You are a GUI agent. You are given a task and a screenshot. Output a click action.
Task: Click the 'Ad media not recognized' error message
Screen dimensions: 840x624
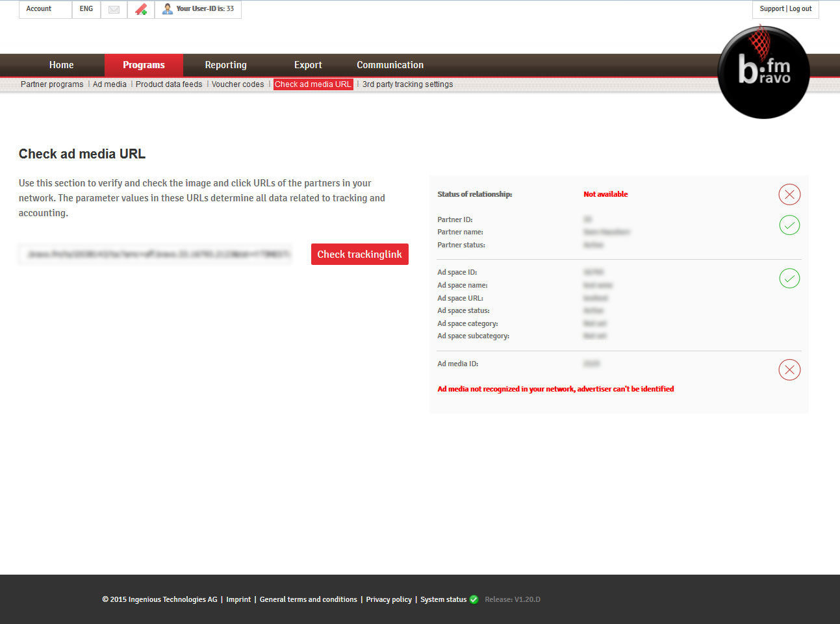tap(555, 389)
